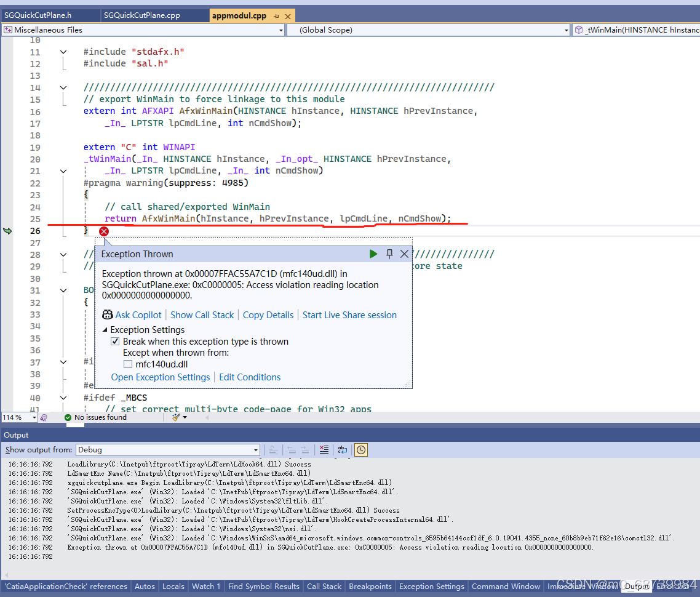The image size is (700, 597).
Task: Clear all output in the Output window
Action: 324,450
